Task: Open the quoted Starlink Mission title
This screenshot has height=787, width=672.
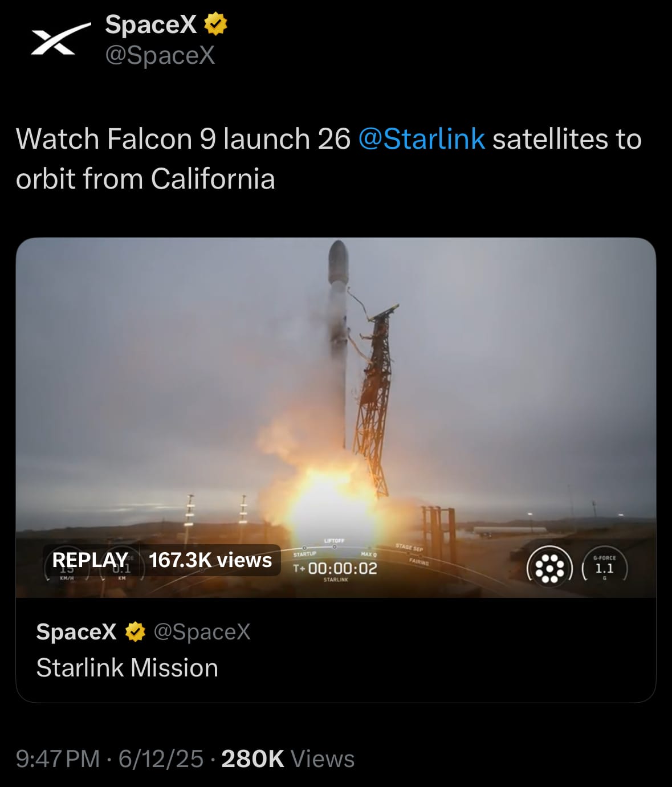Action: point(127,667)
